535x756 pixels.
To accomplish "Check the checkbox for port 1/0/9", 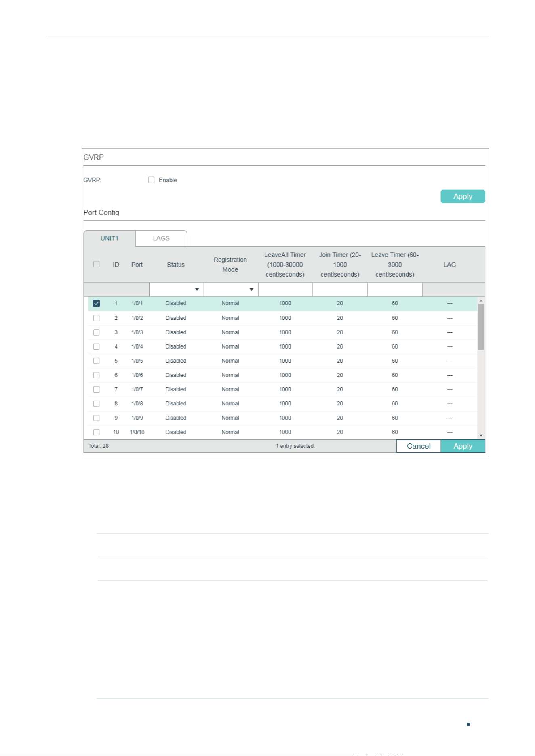I will point(96,418).
